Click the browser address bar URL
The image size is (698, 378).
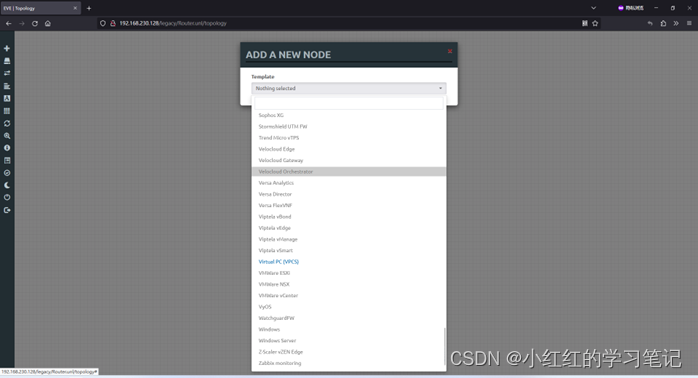[173, 23]
